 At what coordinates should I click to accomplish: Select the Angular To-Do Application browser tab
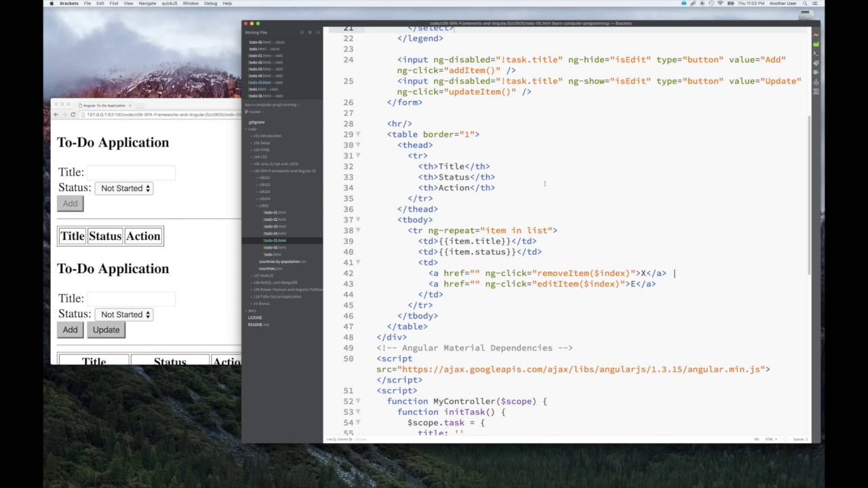coord(104,106)
